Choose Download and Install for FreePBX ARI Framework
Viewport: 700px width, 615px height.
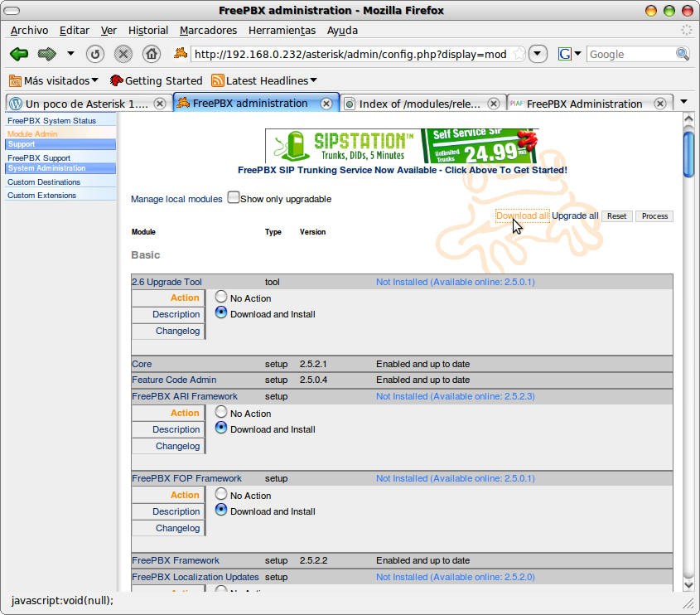(x=221, y=429)
